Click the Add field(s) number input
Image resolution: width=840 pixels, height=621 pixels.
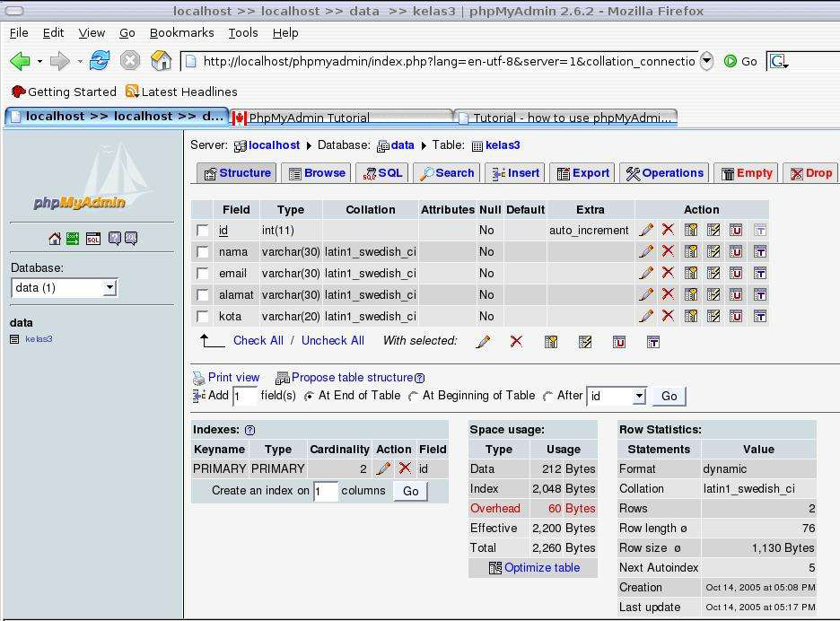[x=245, y=396]
